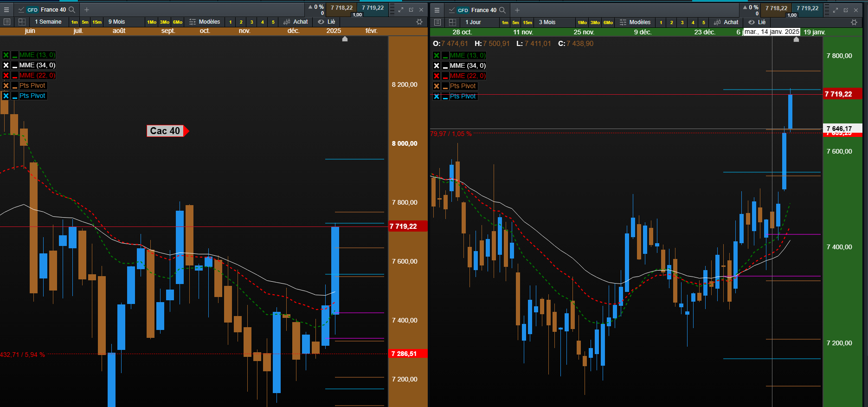Image resolution: width=868 pixels, height=407 pixels.
Task: Open the list panel icon in the left chart toolbar
Action: (6, 22)
